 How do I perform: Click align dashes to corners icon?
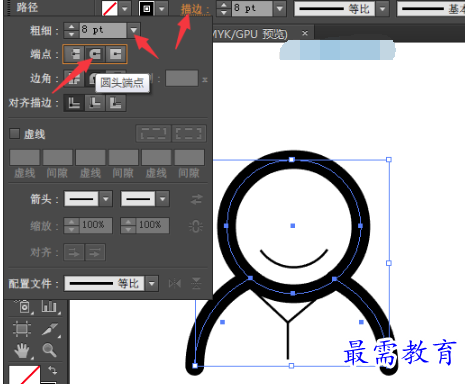(x=189, y=134)
